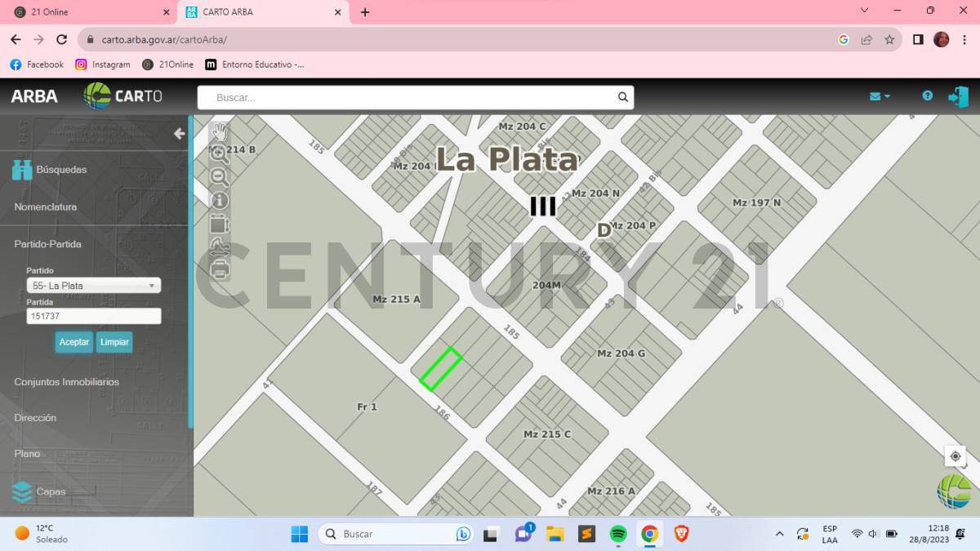Viewport: 980px width, 551px height.
Task: Click the Partida number input field
Action: [x=93, y=316]
